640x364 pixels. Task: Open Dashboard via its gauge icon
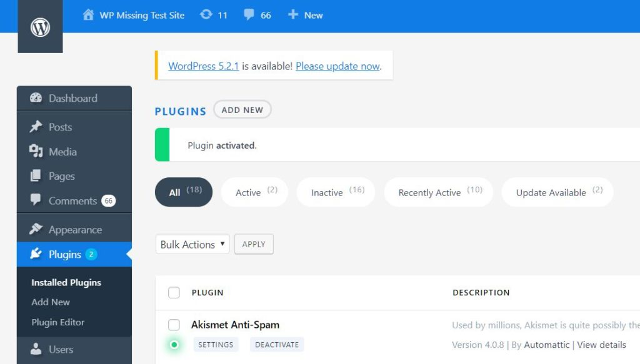[36, 98]
